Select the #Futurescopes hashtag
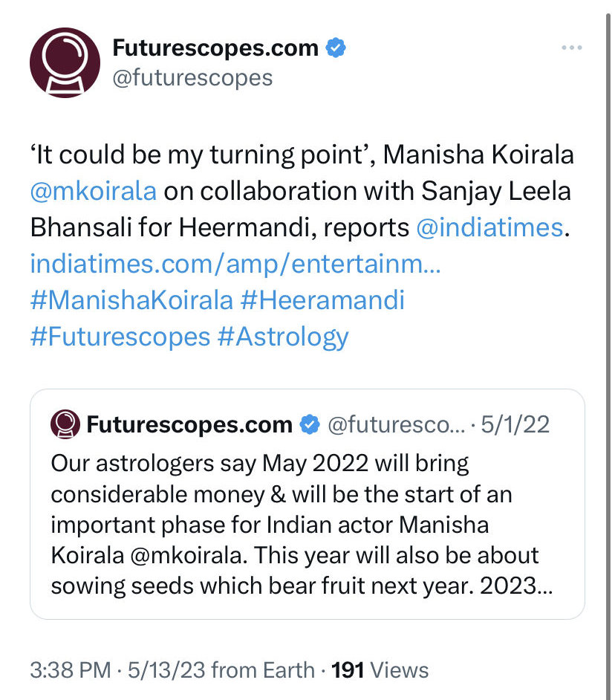This screenshot has height=700, width=615. tap(120, 336)
